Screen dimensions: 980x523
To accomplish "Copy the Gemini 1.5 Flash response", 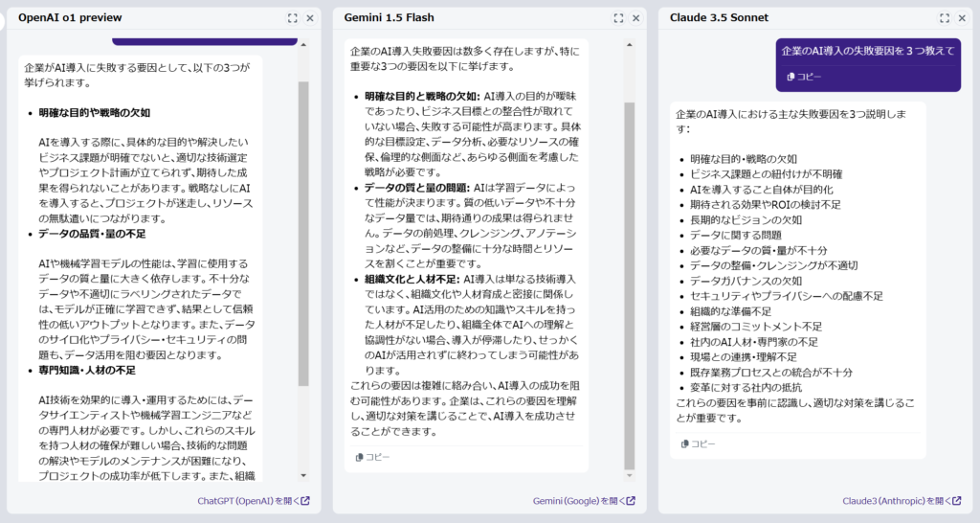I will [372, 457].
